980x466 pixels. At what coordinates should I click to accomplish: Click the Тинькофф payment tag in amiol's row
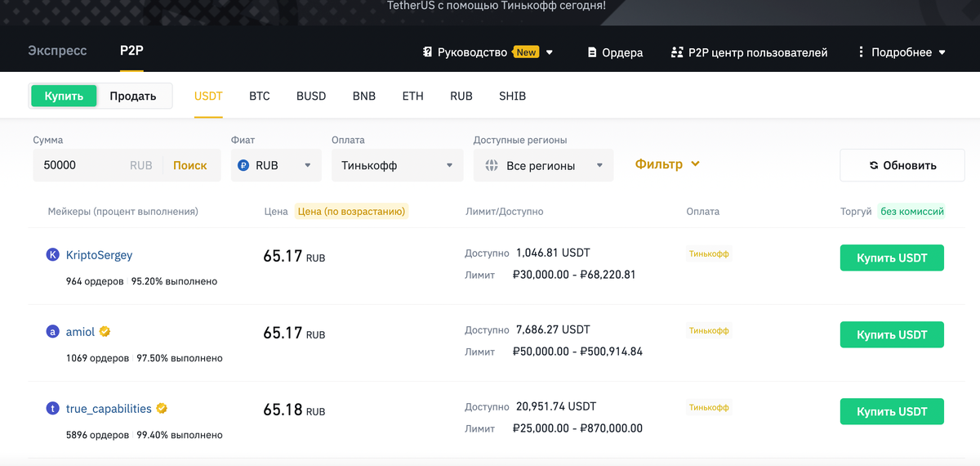tap(709, 331)
